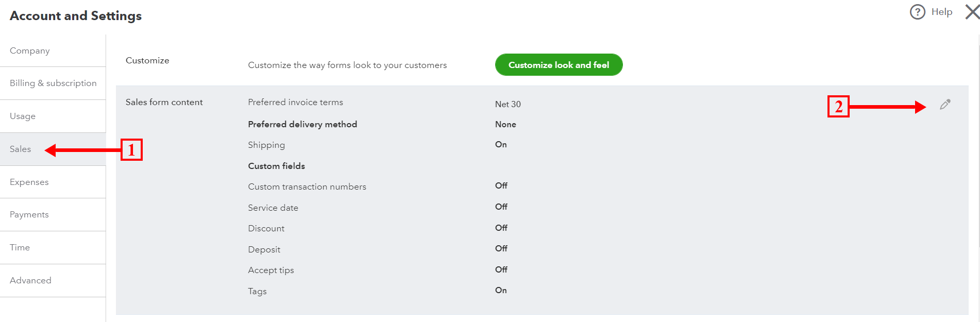980x322 pixels.
Task: Click the Accept tips setting row
Action: [271, 270]
